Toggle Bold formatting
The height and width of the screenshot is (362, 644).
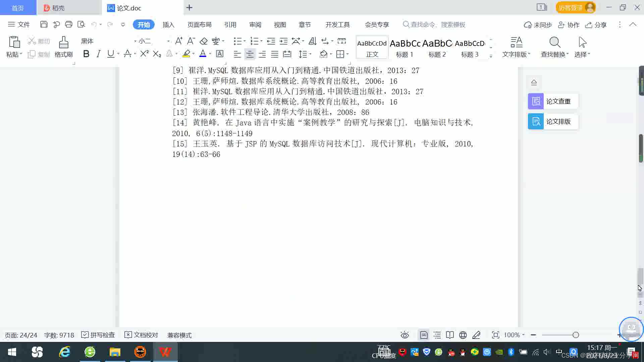tap(86, 54)
